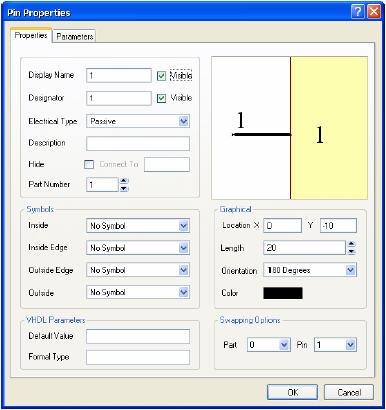The width and height of the screenshot is (386, 410).
Task: Enable the Hide checkbox
Action: (89, 164)
